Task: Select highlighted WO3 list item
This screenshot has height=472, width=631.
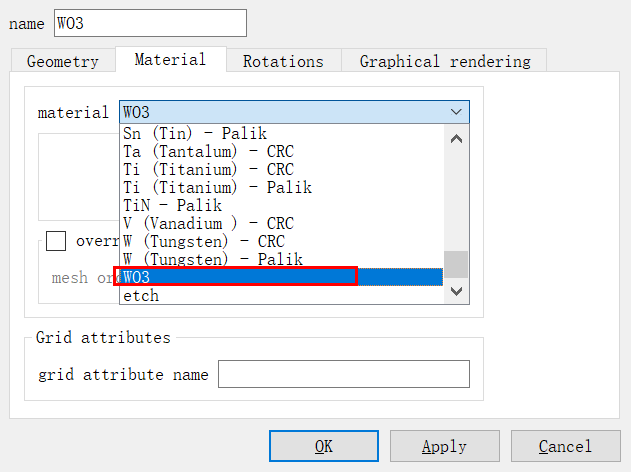Action: click(x=282, y=277)
